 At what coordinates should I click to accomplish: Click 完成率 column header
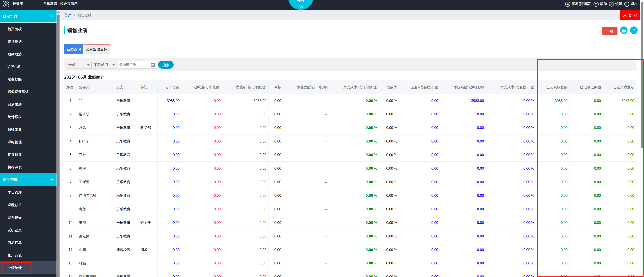(391, 87)
